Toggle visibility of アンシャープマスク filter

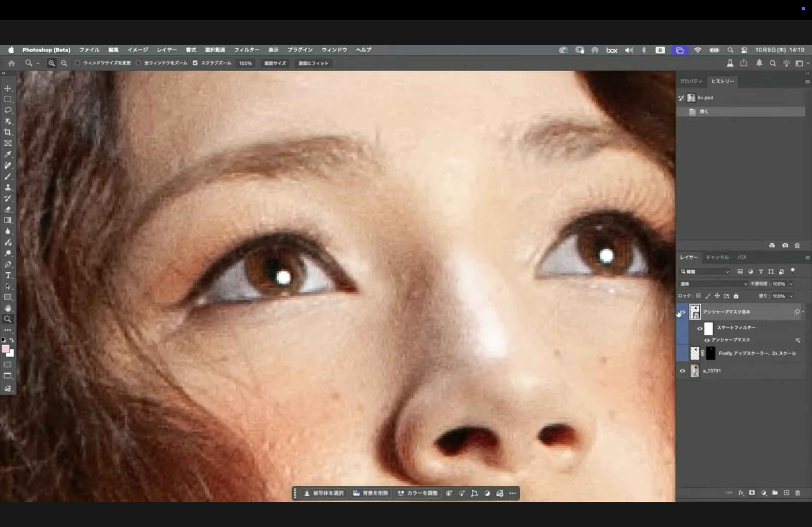[x=707, y=340]
